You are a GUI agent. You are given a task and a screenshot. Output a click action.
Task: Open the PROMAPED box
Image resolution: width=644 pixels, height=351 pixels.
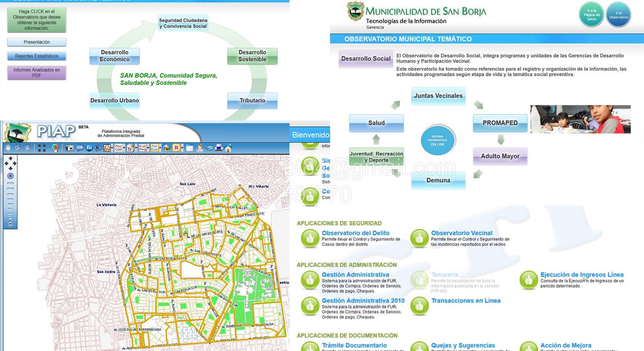point(500,123)
